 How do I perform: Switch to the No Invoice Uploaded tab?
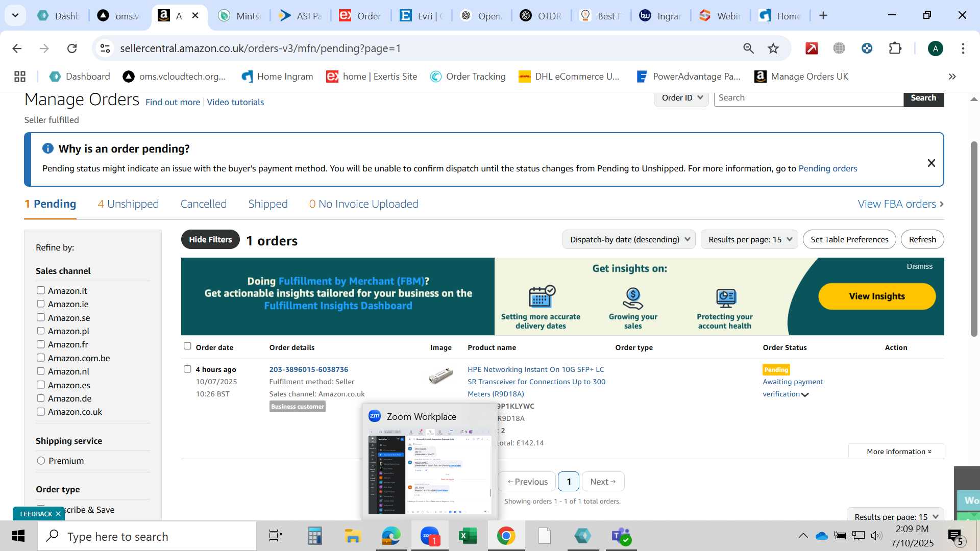point(363,204)
